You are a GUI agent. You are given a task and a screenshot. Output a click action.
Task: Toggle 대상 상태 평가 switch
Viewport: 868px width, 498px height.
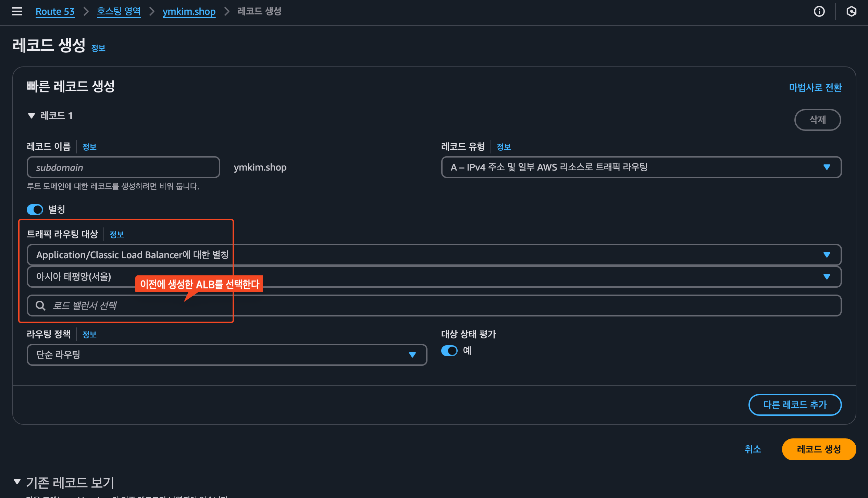449,351
